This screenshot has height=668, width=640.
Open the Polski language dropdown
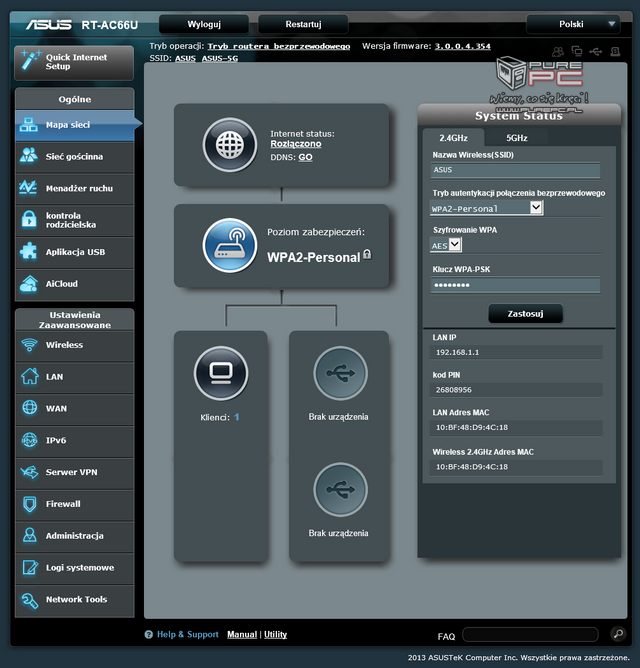coord(574,24)
